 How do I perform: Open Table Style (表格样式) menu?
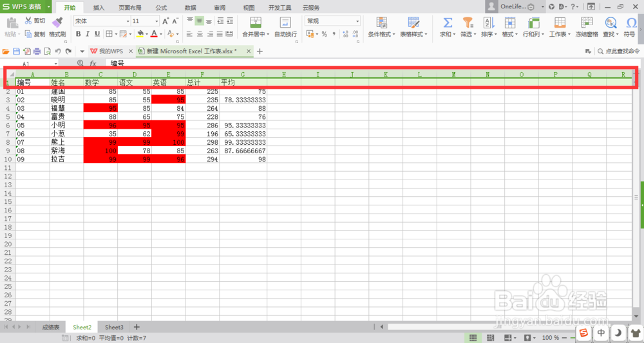413,27
